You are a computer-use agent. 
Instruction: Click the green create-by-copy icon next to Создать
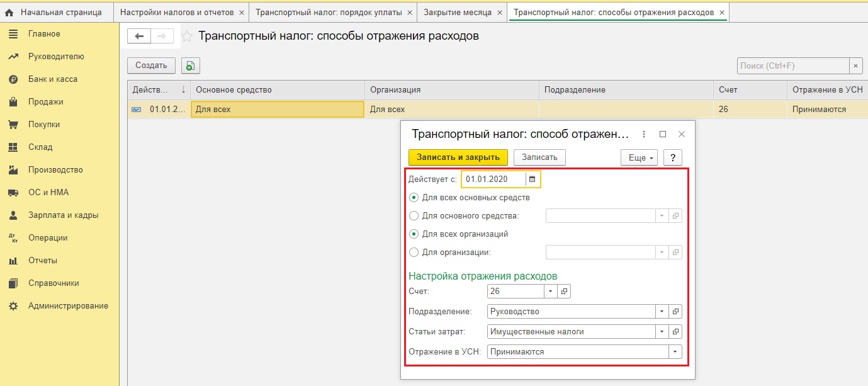(190, 65)
